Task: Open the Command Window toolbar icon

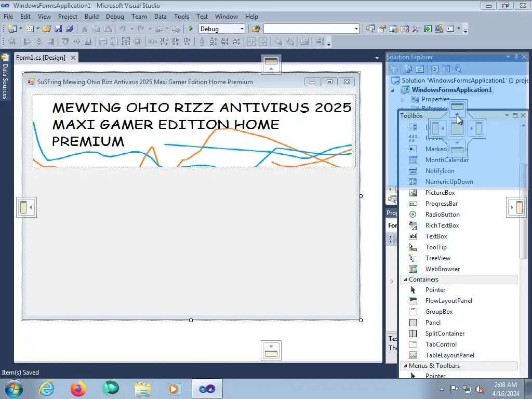Action: [x=450, y=29]
